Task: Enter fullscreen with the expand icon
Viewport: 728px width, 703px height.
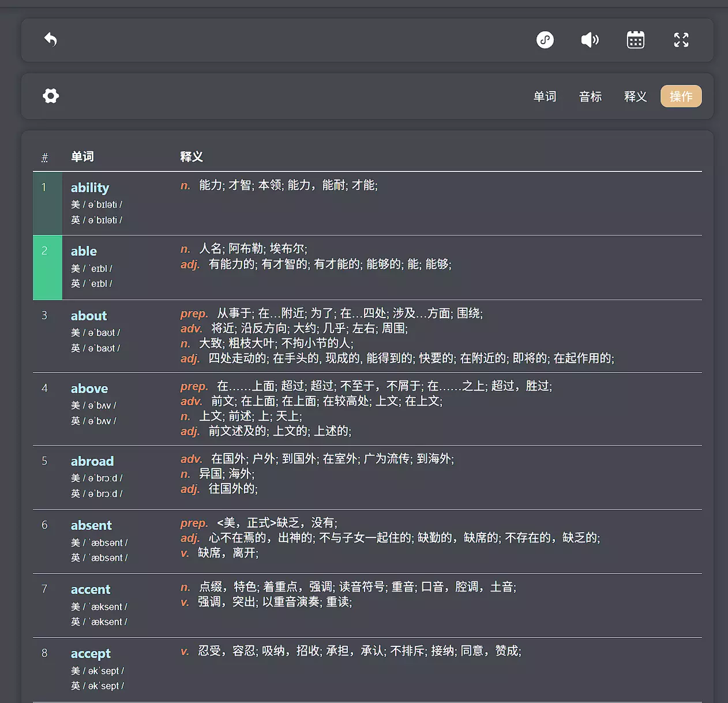Action: (x=681, y=40)
